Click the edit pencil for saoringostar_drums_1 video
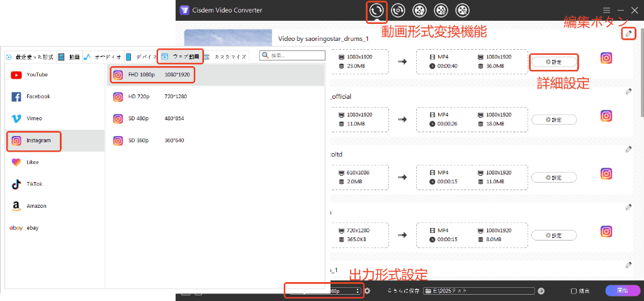The height and width of the screenshot is (301, 644). (x=628, y=33)
